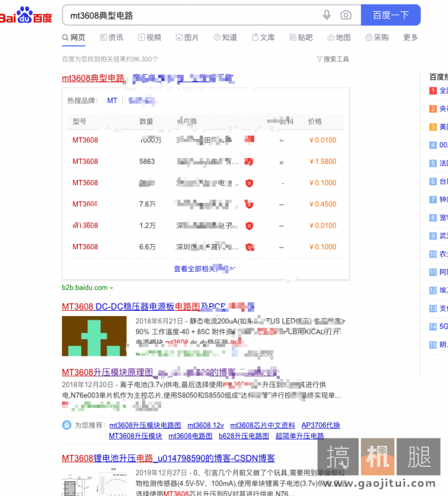Click the 百度一下 search button

click(x=391, y=15)
